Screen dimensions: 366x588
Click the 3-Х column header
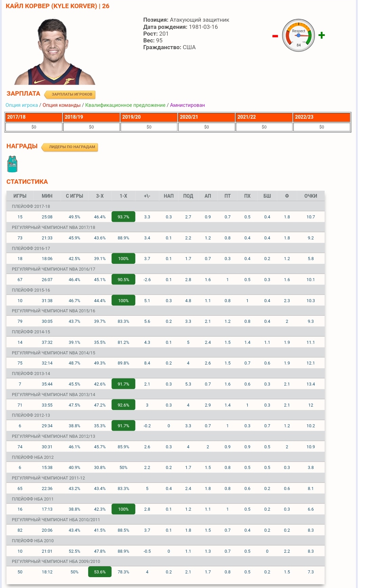pos(100,196)
